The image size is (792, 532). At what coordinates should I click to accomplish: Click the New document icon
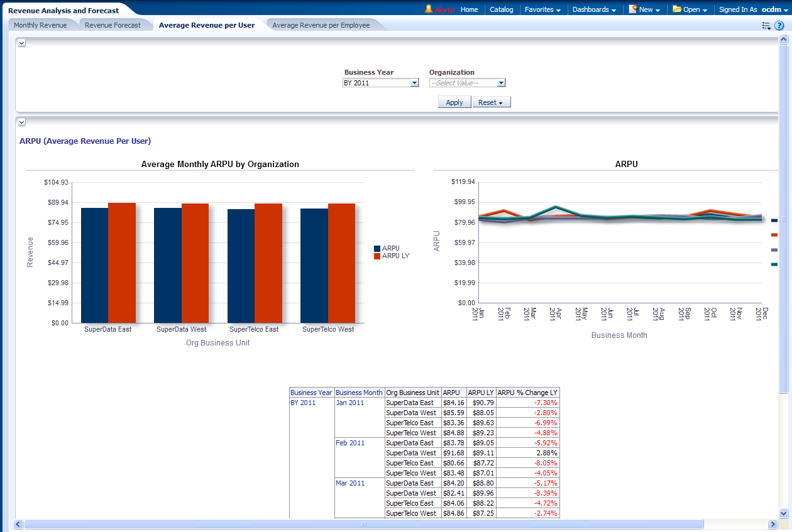[x=633, y=9]
